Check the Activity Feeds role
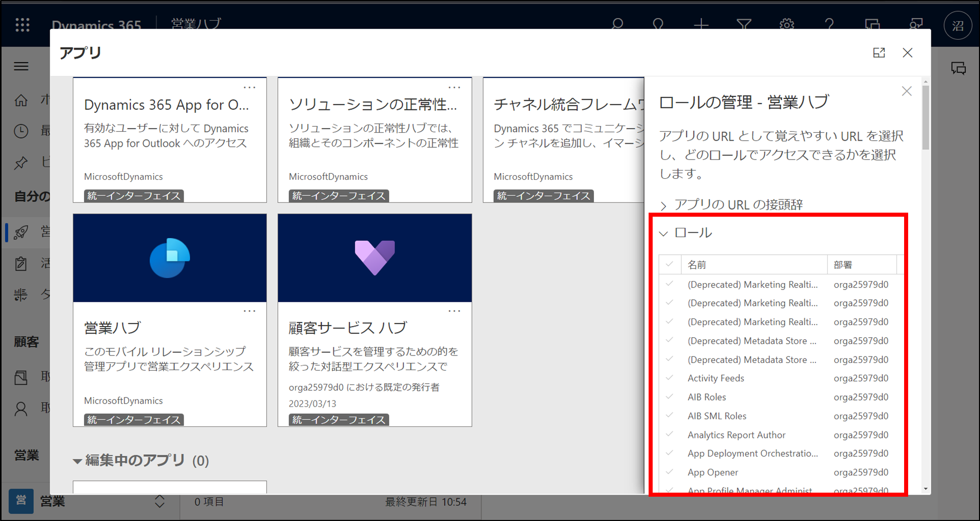The height and width of the screenshot is (521, 980). 669,378
